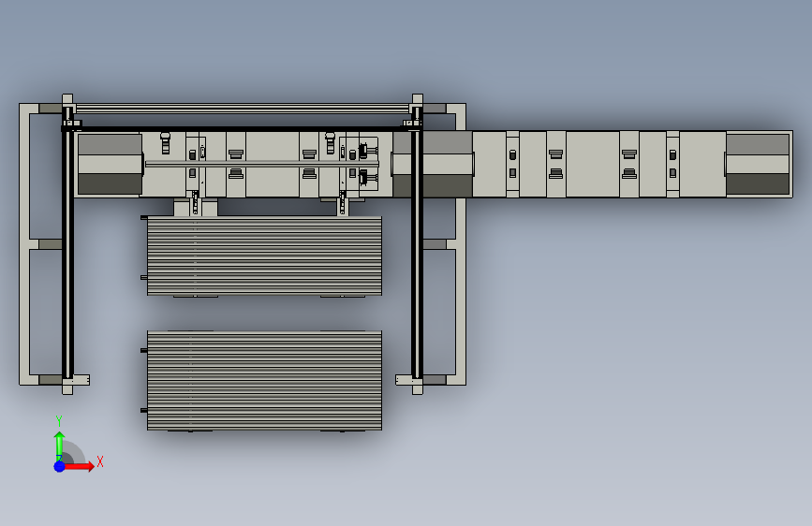812x526 pixels.
Task: Select the thin horizontal shaft on the left conveyor
Action: (x=261, y=164)
